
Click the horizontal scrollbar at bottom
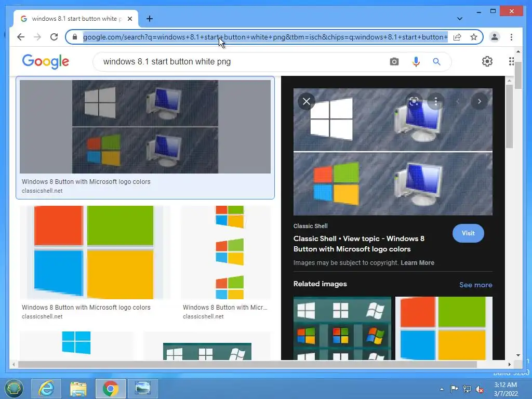pyautogui.click(x=248, y=364)
